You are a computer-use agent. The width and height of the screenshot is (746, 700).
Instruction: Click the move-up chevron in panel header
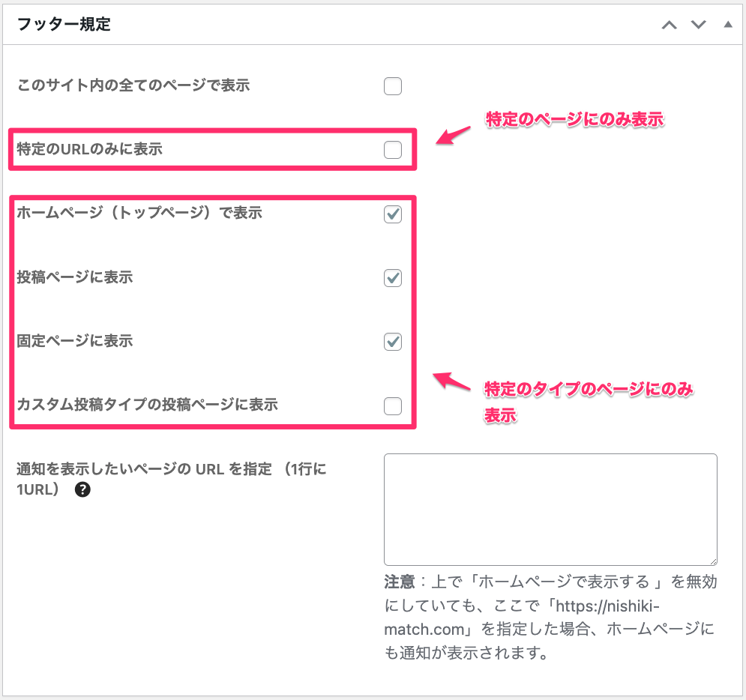pyautogui.click(x=669, y=25)
